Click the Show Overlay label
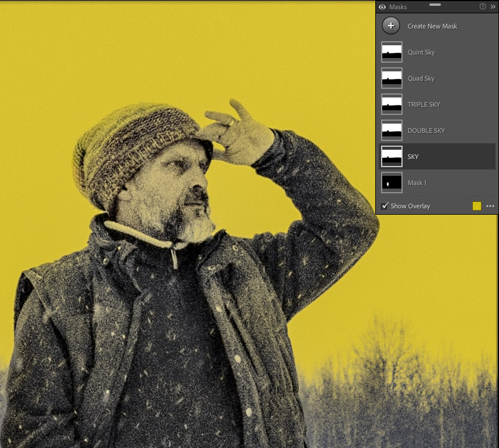Viewport: 499px width, 448px height. pos(410,206)
